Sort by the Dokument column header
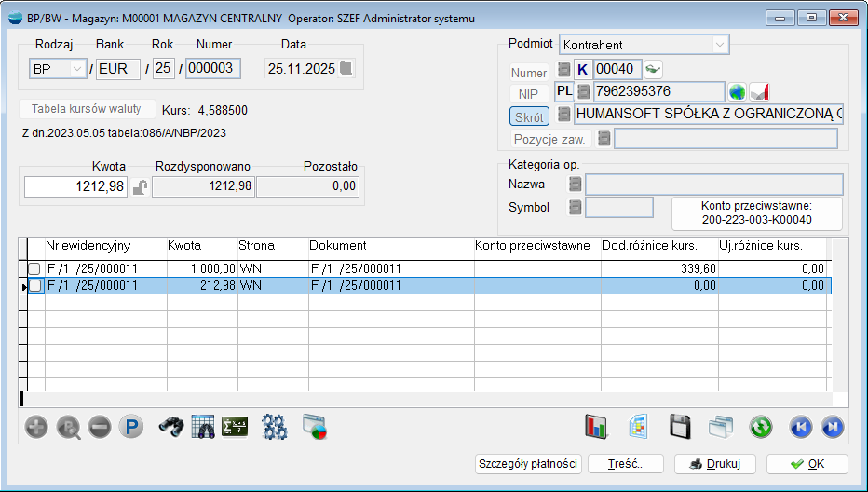This screenshot has height=492, width=868. point(389,246)
